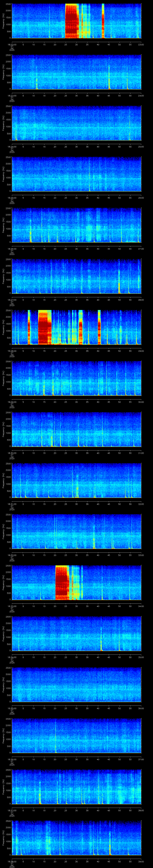Click the 18:33:00 start time label
The height and width of the screenshot is (868, 153).
click(12, 606)
